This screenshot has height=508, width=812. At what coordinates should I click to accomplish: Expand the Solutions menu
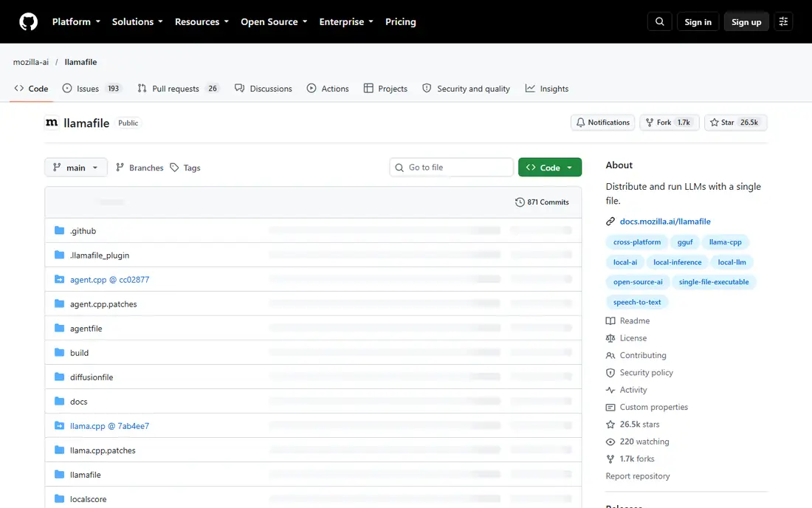tap(137, 21)
